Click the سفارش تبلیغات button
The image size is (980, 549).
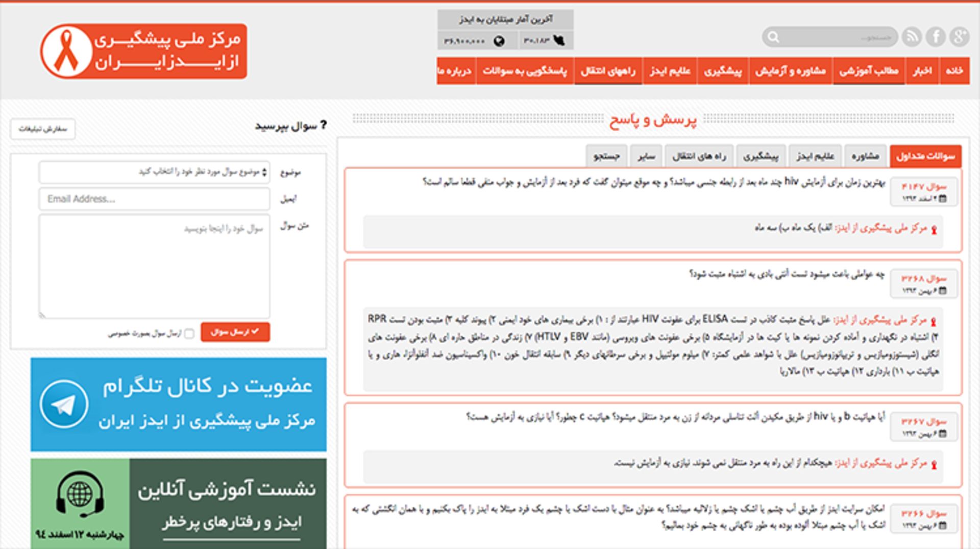pos(43,129)
